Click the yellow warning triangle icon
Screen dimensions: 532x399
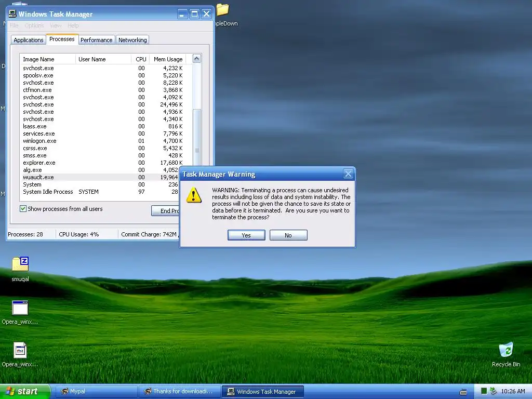click(x=194, y=195)
